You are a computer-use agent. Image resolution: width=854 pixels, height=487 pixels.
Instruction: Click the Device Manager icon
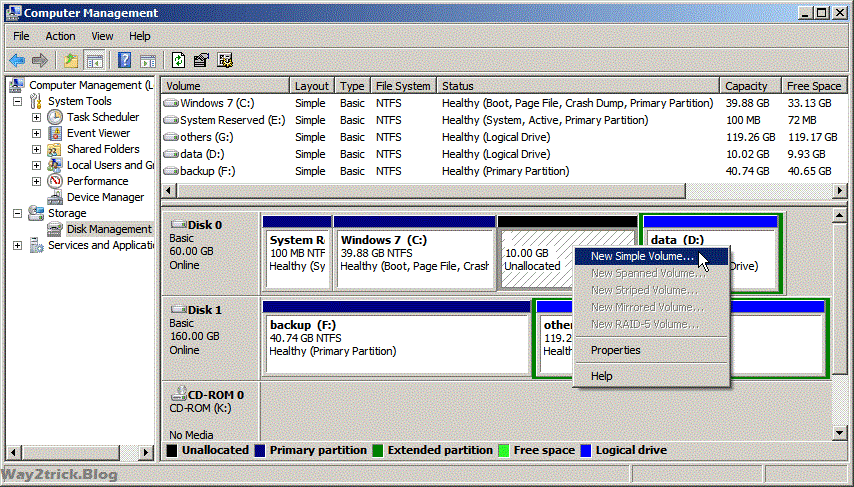pos(54,197)
